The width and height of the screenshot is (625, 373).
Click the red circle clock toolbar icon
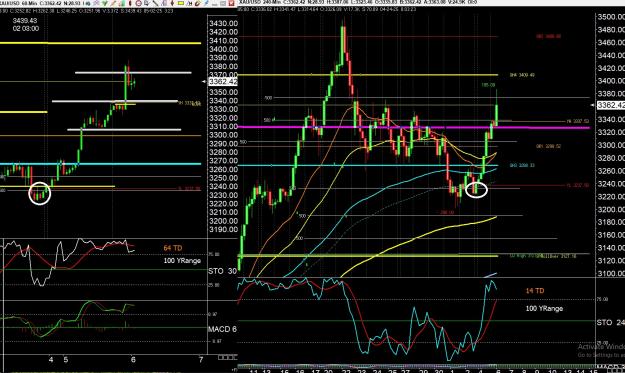[139, 3]
